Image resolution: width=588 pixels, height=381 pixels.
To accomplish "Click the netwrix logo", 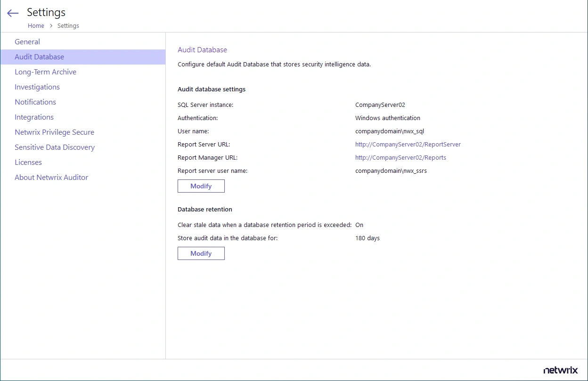I will [x=560, y=371].
